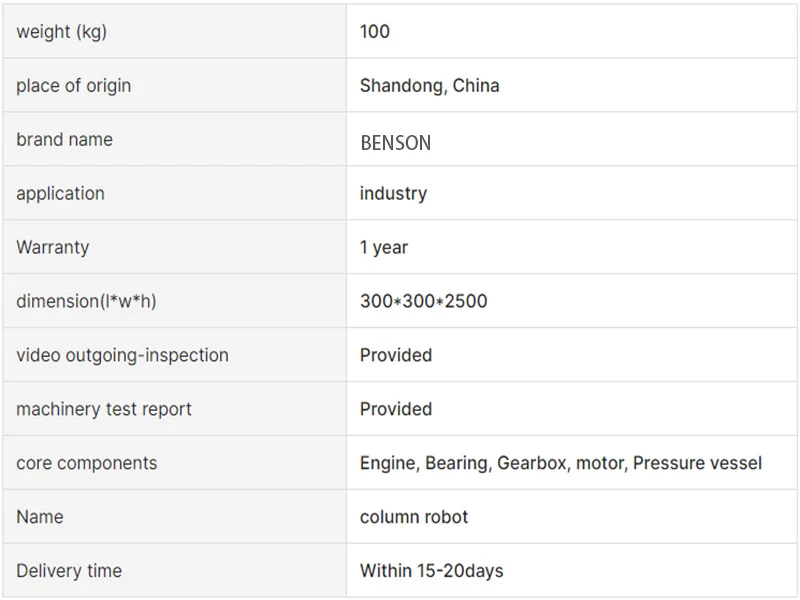The image size is (800, 600).
Task: Select the 300*300*2500 dimension value
Action: tap(423, 301)
